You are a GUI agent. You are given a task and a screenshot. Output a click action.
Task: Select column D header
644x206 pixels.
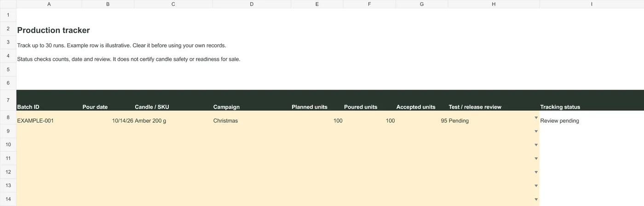click(x=252, y=4)
